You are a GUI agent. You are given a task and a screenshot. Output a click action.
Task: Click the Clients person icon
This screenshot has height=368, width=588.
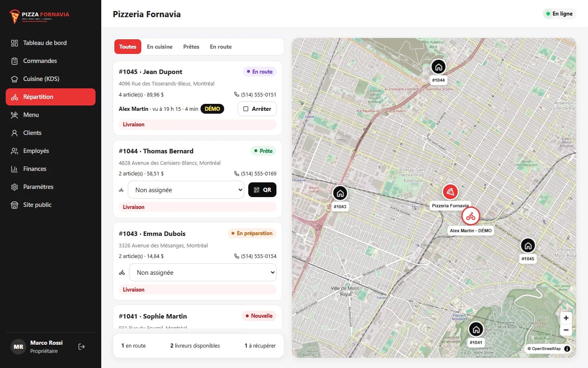tap(14, 133)
